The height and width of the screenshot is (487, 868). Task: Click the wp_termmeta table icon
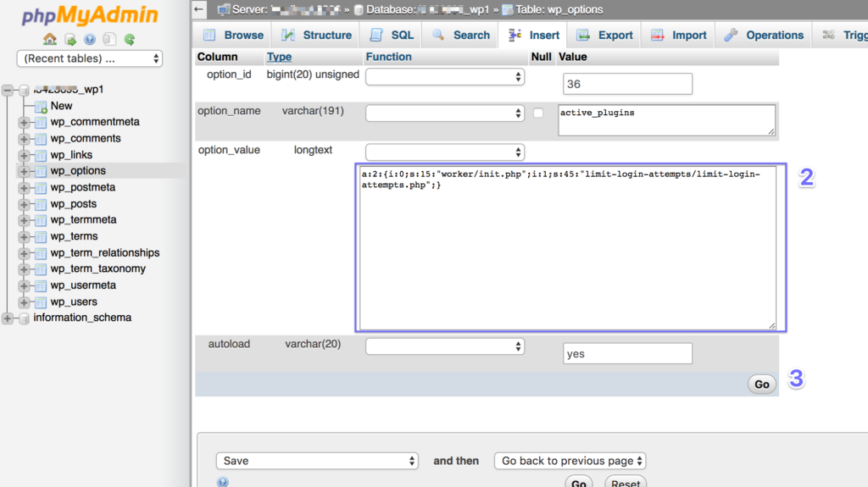pyautogui.click(x=41, y=220)
